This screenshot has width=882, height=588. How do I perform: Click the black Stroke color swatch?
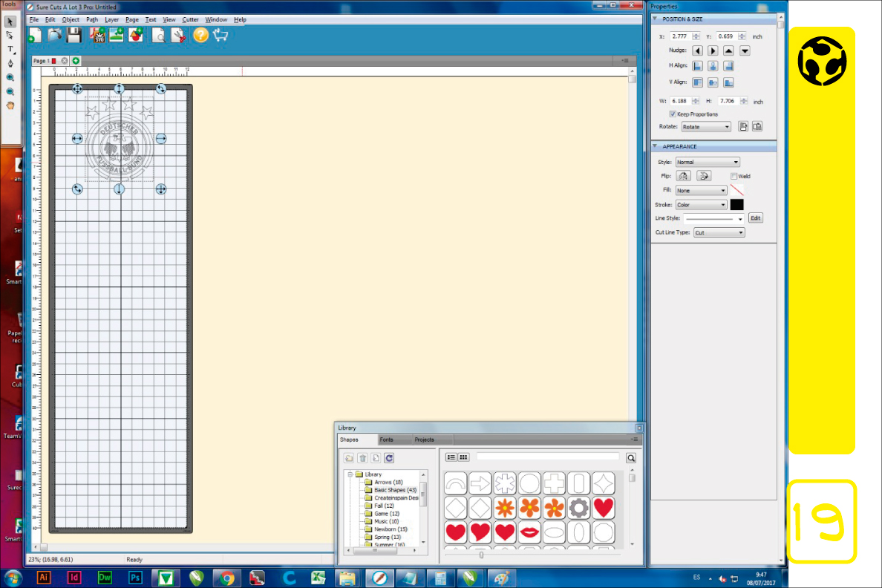click(x=737, y=205)
